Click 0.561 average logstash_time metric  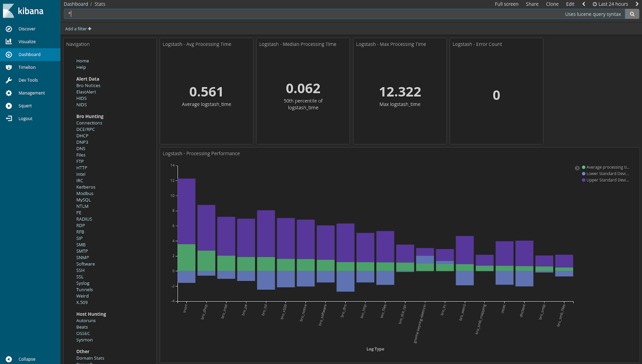pyautogui.click(x=206, y=92)
